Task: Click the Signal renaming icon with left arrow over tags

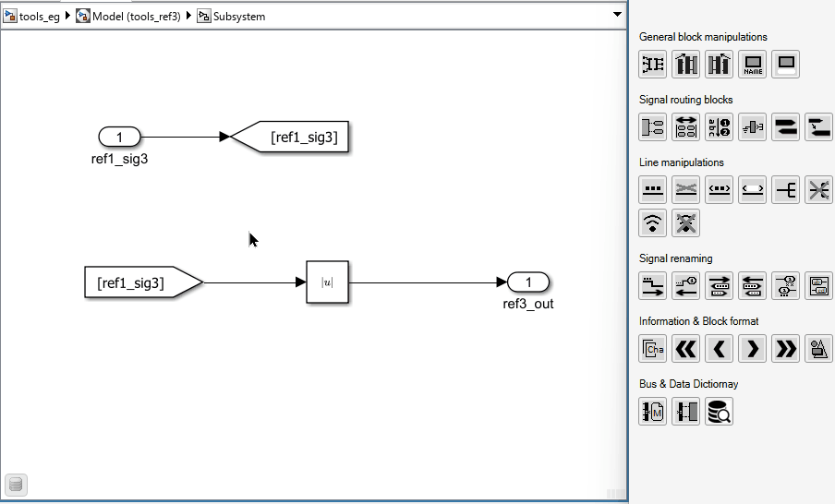Action: click(753, 286)
